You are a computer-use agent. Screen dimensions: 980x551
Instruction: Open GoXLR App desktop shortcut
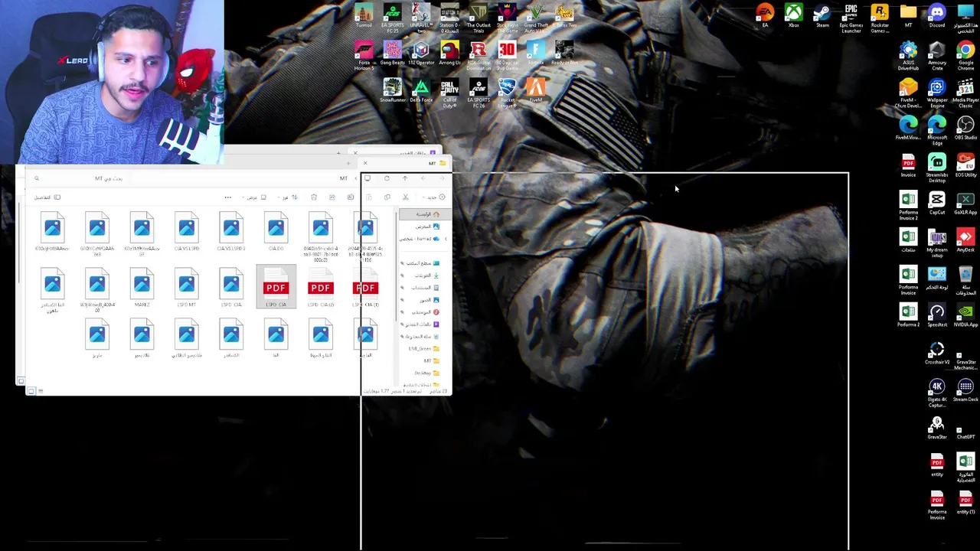tap(965, 204)
